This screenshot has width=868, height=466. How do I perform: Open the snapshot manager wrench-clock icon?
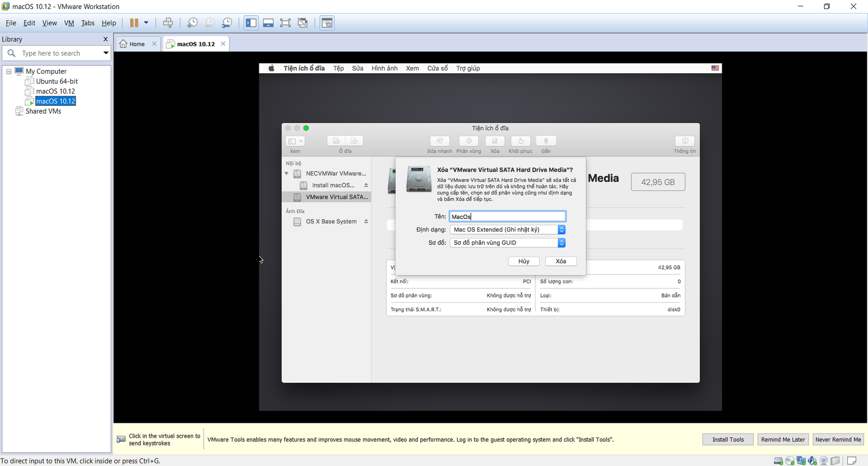pyautogui.click(x=227, y=23)
